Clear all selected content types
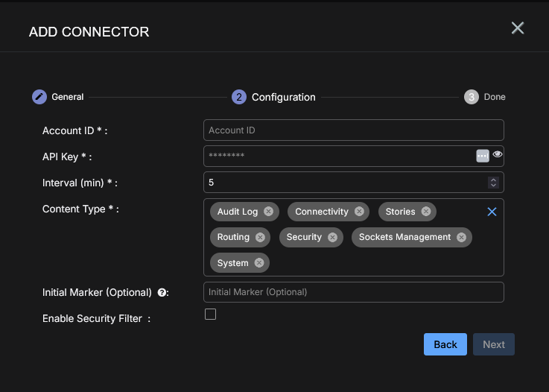The height and width of the screenshot is (392, 549). [492, 212]
